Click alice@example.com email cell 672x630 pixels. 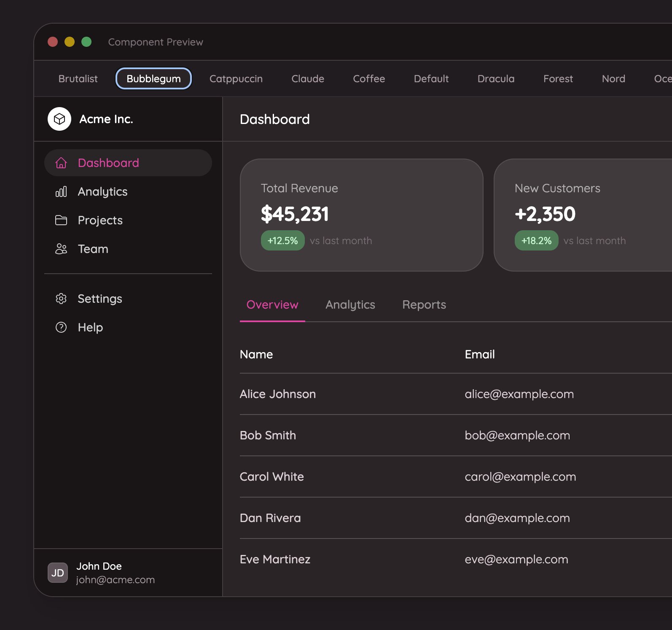519,394
